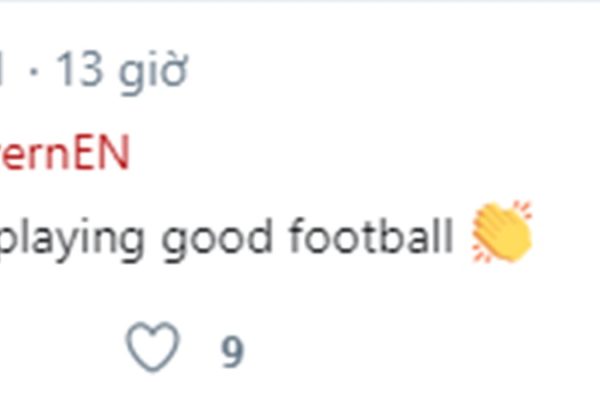Click the dot separator before 13 giờ
This screenshot has height=400, width=600.
click(x=32, y=73)
